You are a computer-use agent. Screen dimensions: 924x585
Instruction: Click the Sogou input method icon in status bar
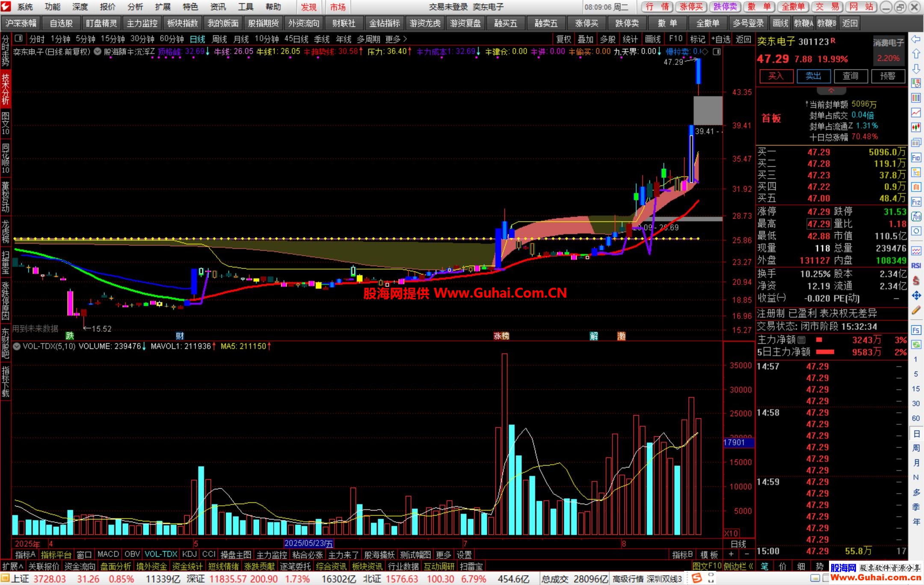coord(696,579)
